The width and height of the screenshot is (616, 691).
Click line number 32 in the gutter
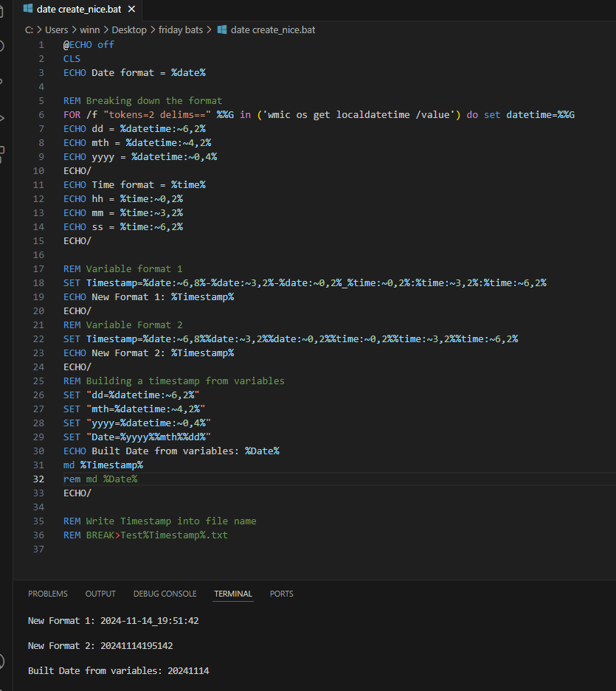(38, 479)
